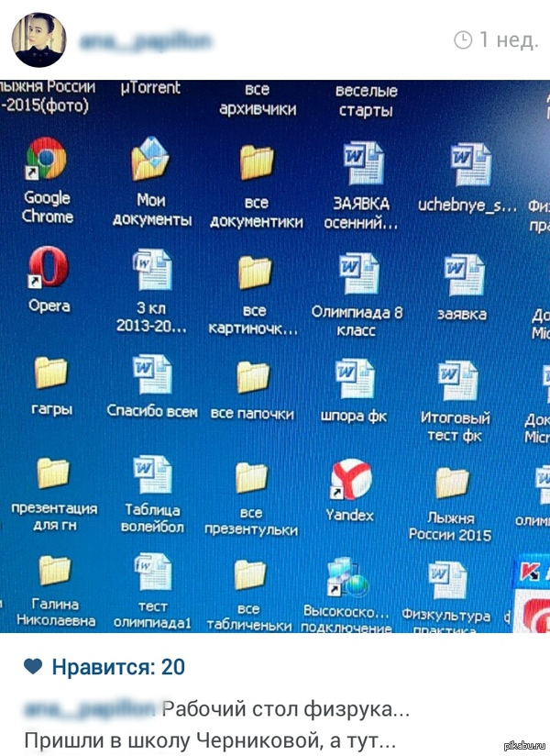The height and width of the screenshot is (756, 550).
Task: Launch the Opera browser shortcut
Action: [x=49, y=268]
